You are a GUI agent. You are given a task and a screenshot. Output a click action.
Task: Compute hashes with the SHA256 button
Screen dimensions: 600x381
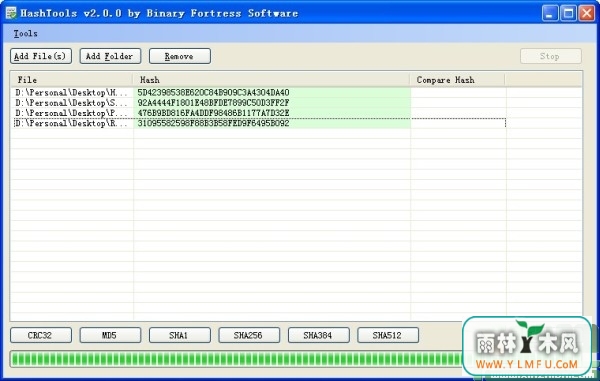[x=249, y=335]
